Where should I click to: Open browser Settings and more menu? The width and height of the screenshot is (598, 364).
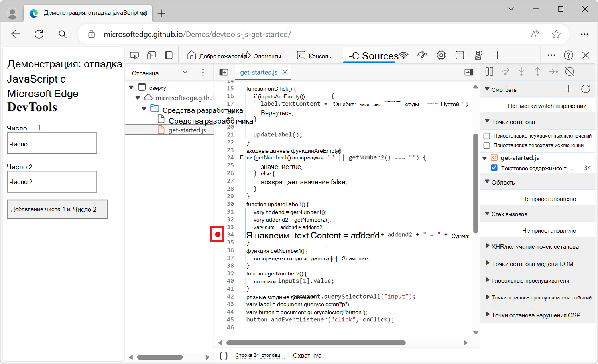[584, 34]
